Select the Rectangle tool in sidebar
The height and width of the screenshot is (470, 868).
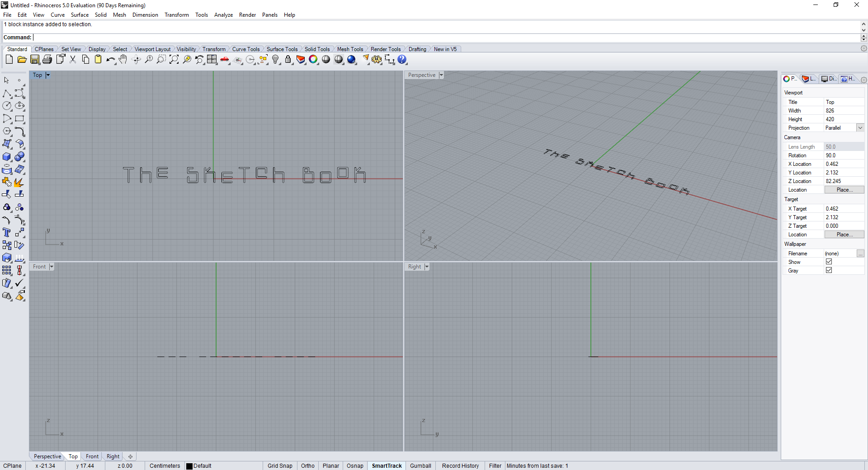click(x=19, y=118)
